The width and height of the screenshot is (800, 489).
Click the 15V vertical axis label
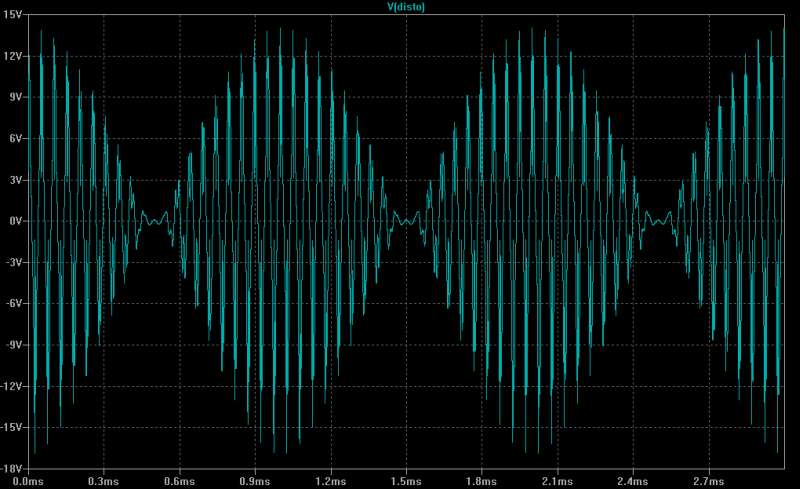point(12,15)
